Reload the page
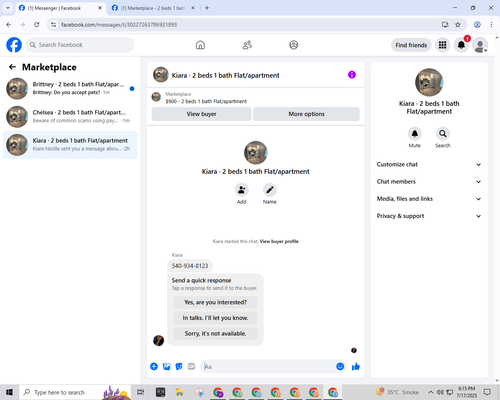This screenshot has width=500, height=400. (x=37, y=25)
